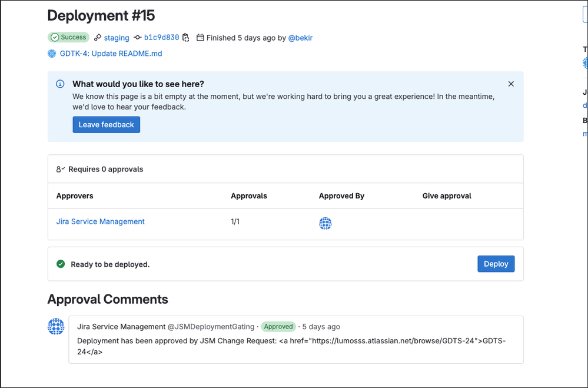Click the copy icon next to commit b1c9d830
Viewport: 588px width, 388px height.
[185, 37]
